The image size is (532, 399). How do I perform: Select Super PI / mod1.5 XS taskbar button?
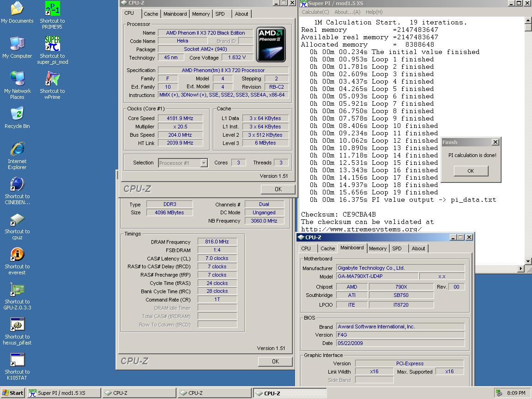tap(64, 393)
